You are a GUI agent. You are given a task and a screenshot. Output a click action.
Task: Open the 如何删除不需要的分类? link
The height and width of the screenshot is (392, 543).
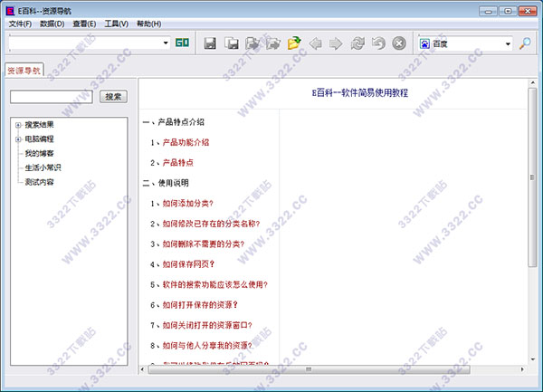[204, 244]
